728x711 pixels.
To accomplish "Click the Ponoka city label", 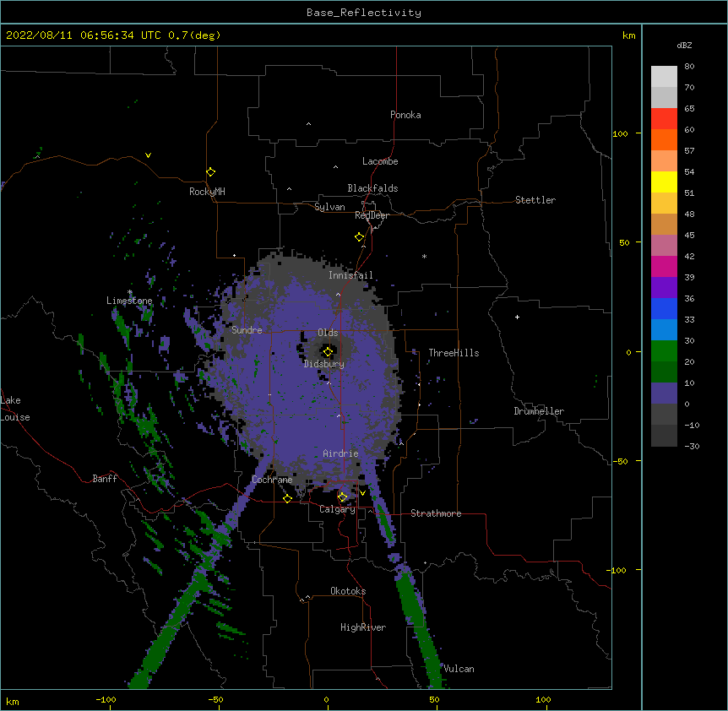I will (405, 115).
